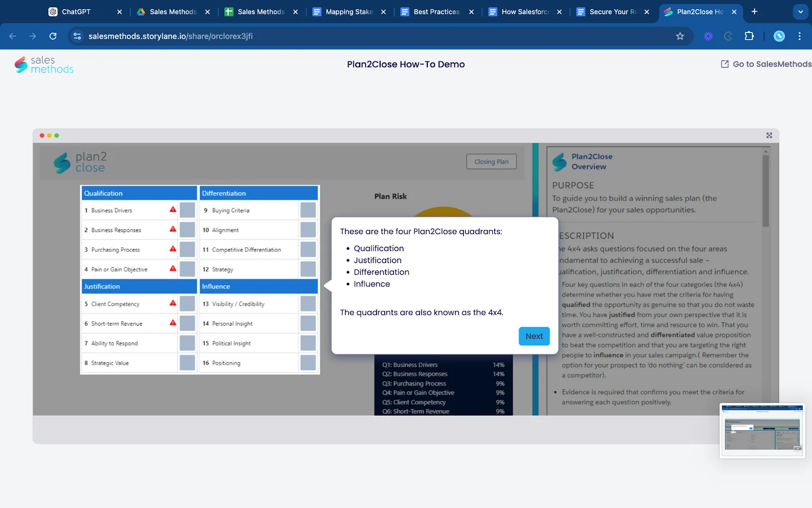This screenshot has height=508, width=812.
Task: Open the browser extensions puzzle icon
Action: [x=749, y=36]
